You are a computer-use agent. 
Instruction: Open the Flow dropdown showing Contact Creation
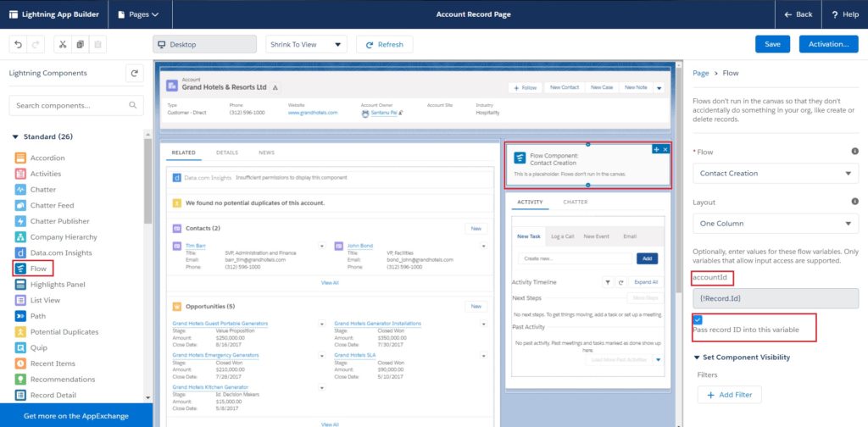(x=775, y=174)
